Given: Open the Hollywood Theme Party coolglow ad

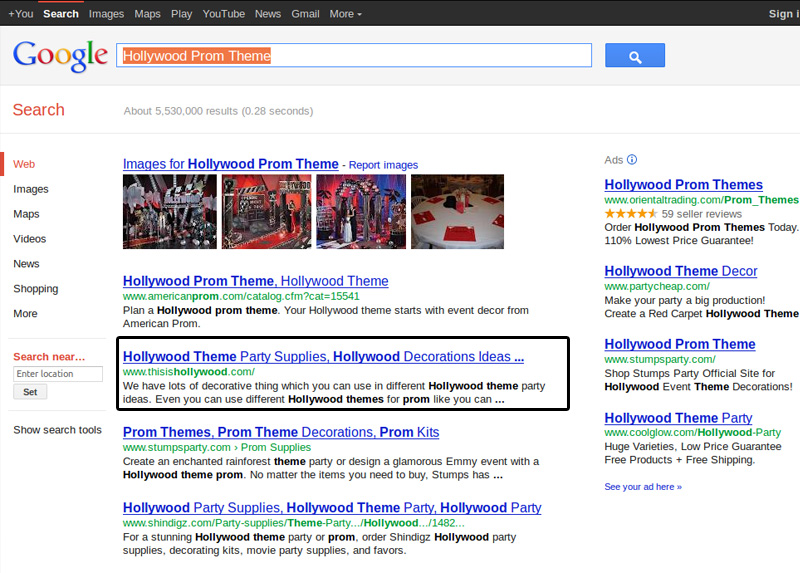Looking at the screenshot, I should point(679,418).
